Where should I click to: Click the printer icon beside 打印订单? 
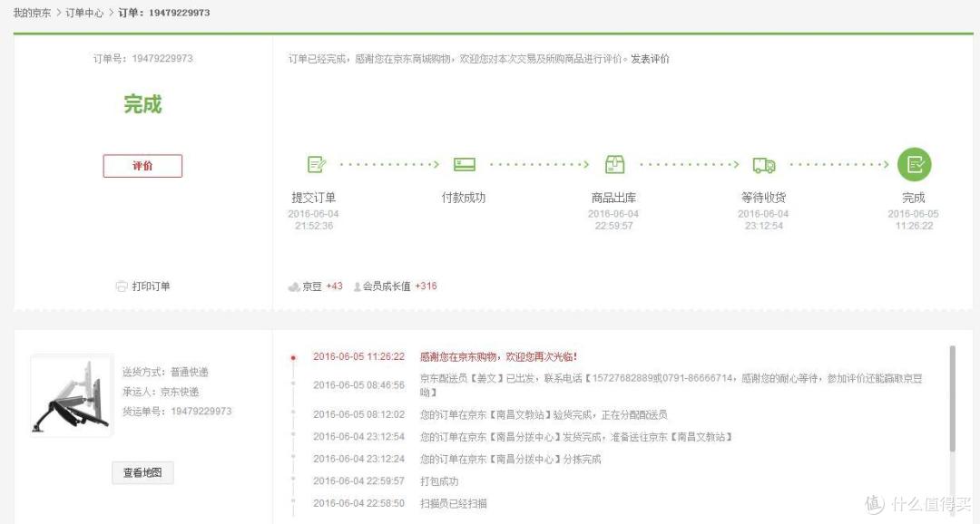click(122, 286)
